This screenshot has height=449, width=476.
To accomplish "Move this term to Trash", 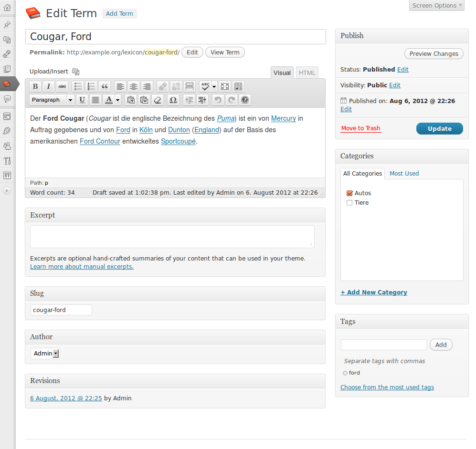I will [360, 128].
